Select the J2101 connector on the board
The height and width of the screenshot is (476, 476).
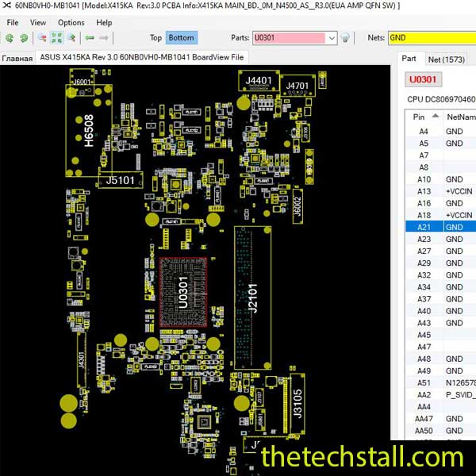[x=252, y=297]
